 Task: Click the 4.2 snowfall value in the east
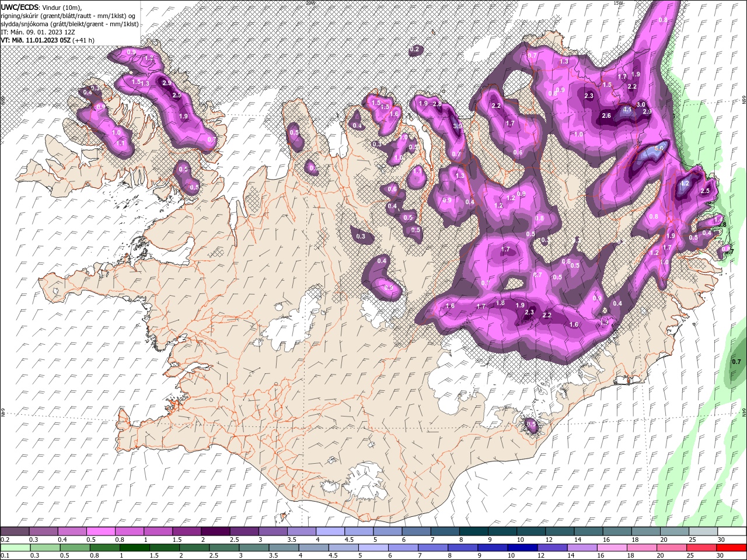[685, 183]
